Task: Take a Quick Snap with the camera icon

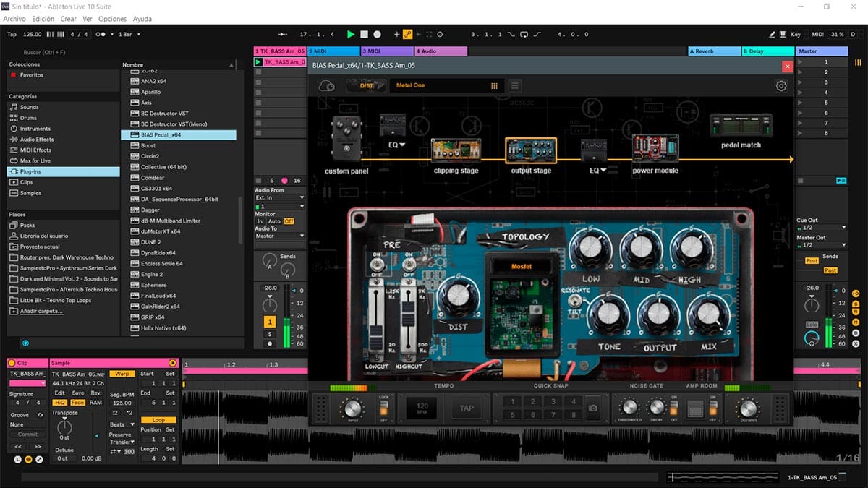Action: click(593, 408)
